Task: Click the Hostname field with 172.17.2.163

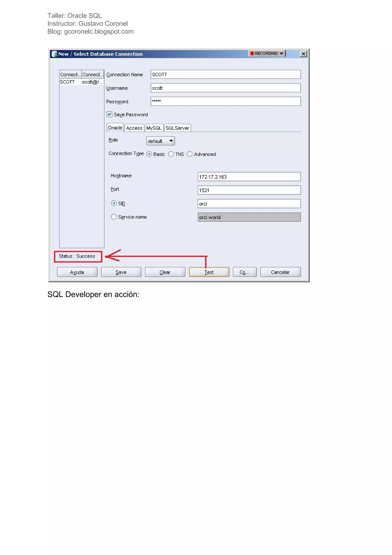Action: click(249, 177)
